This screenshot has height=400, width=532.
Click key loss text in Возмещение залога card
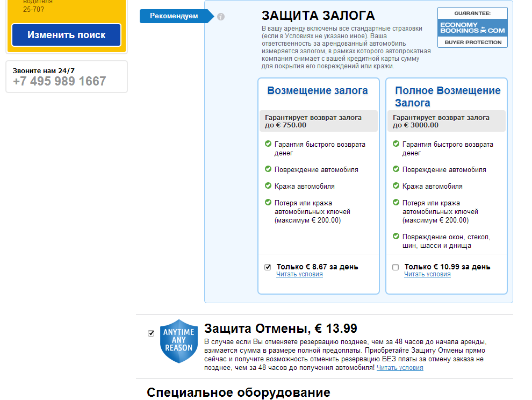point(312,211)
